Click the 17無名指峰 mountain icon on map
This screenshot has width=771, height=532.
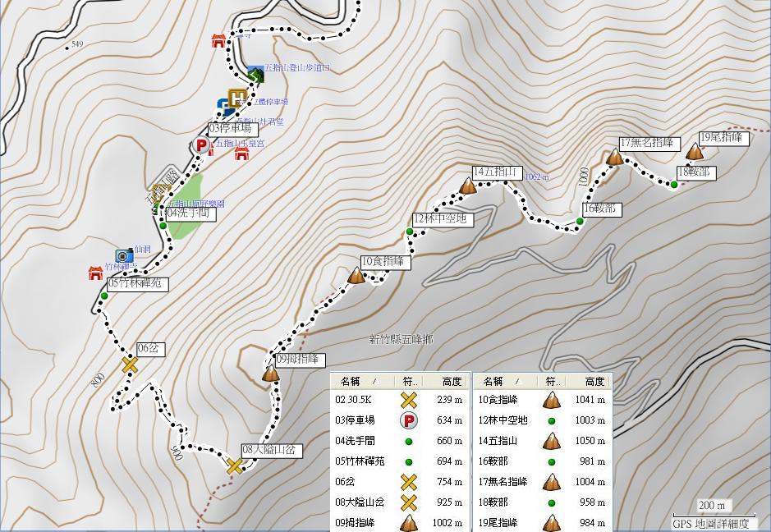click(615, 157)
